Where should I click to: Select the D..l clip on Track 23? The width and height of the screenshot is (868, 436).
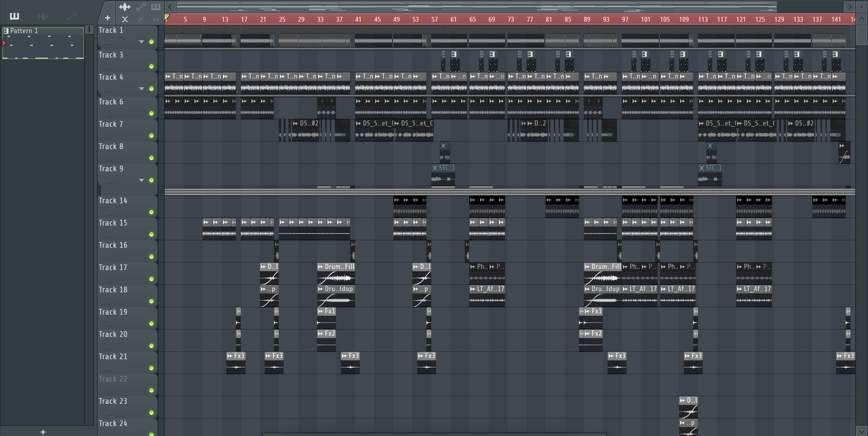tap(688, 407)
